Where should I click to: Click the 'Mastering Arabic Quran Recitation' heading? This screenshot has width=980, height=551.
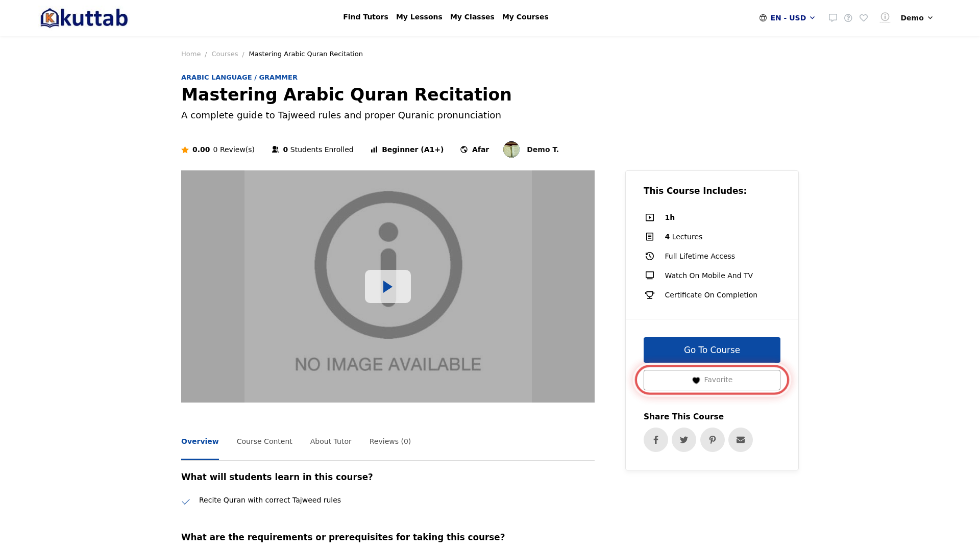(x=346, y=95)
